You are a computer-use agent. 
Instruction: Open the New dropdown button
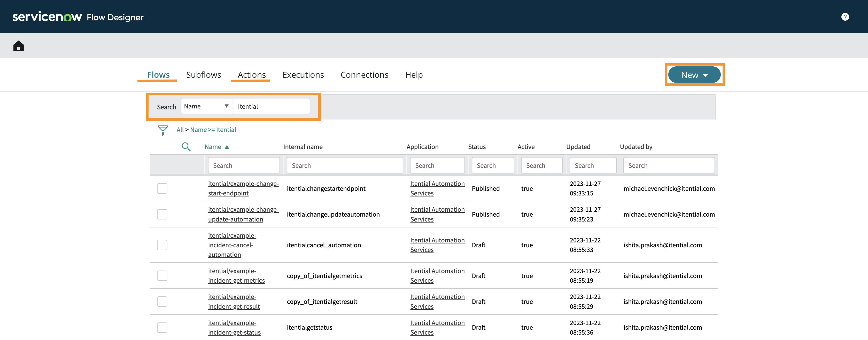(694, 75)
